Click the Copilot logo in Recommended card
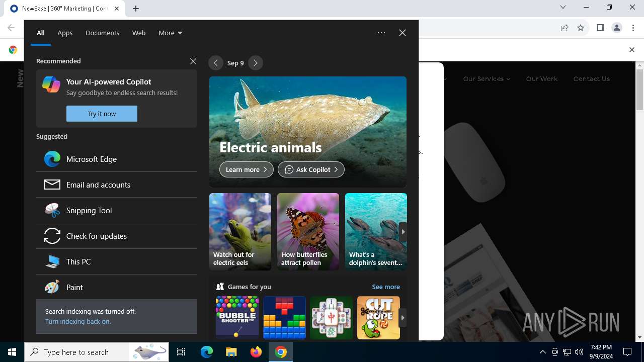 (x=51, y=84)
